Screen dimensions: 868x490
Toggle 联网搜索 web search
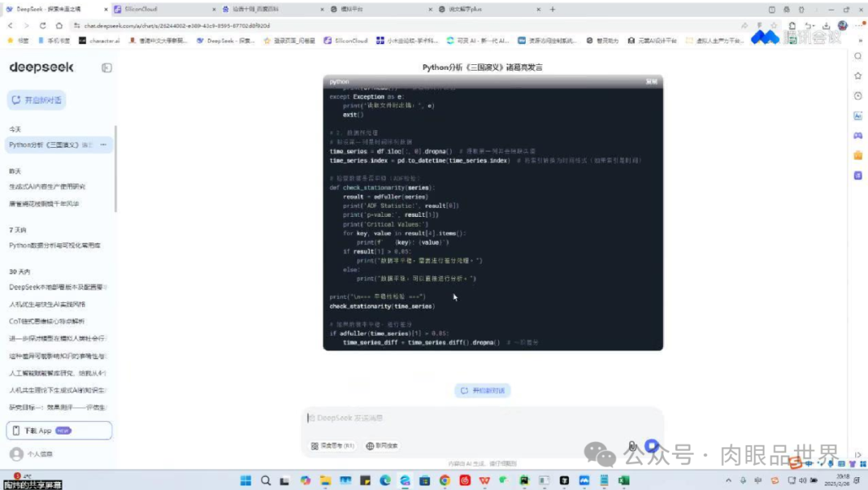coord(382,446)
